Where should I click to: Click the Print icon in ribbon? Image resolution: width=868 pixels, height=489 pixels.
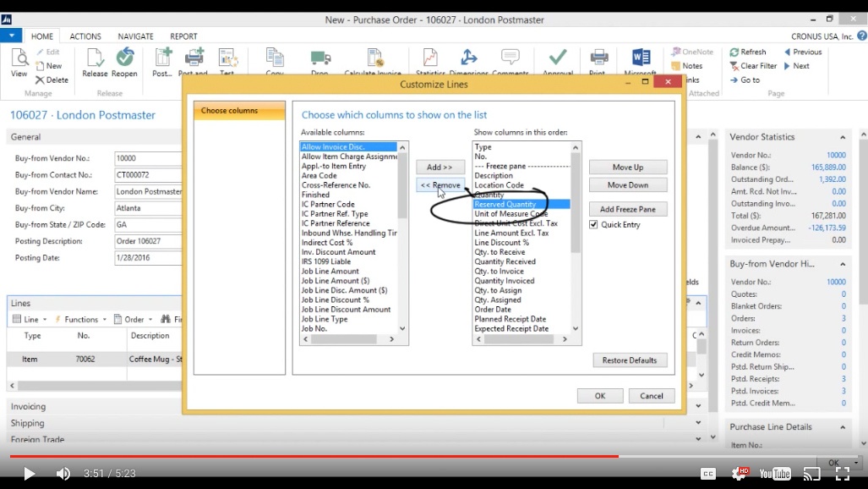tap(598, 61)
